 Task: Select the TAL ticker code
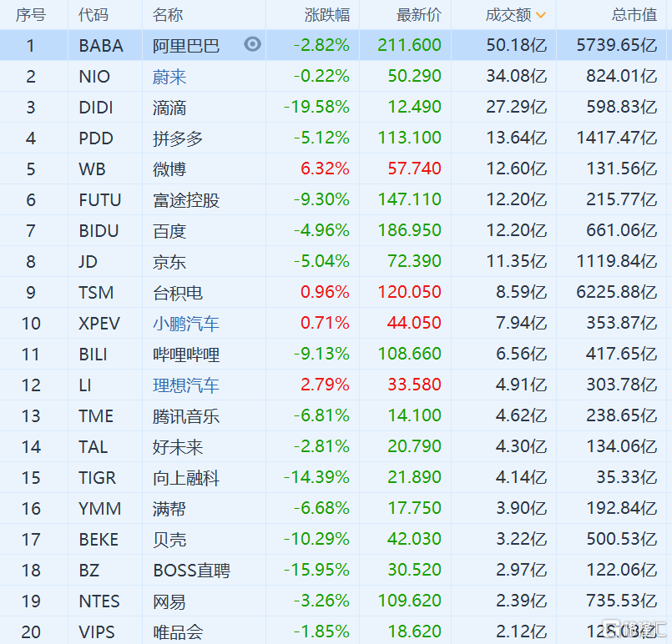pyautogui.click(x=93, y=446)
